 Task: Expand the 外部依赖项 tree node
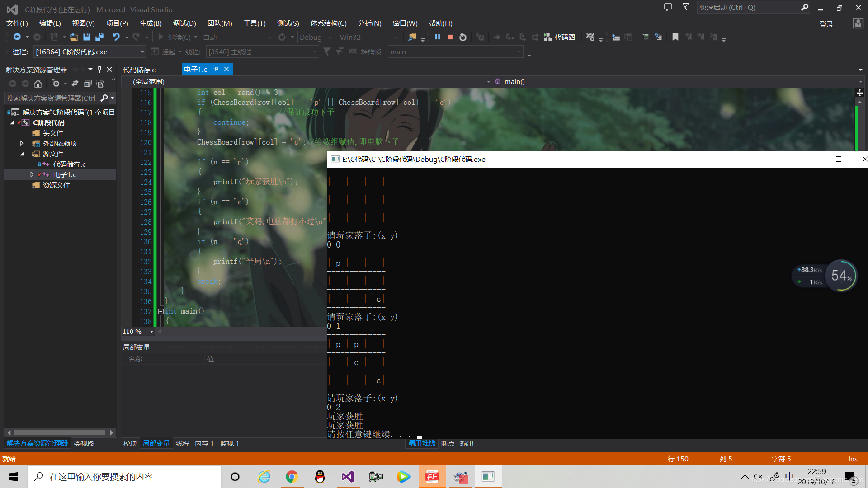[x=21, y=143]
